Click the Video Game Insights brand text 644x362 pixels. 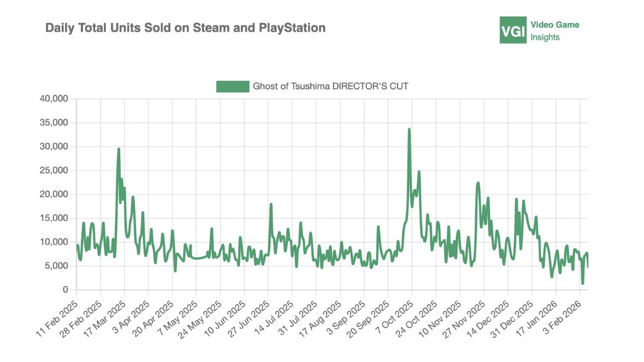(x=554, y=31)
